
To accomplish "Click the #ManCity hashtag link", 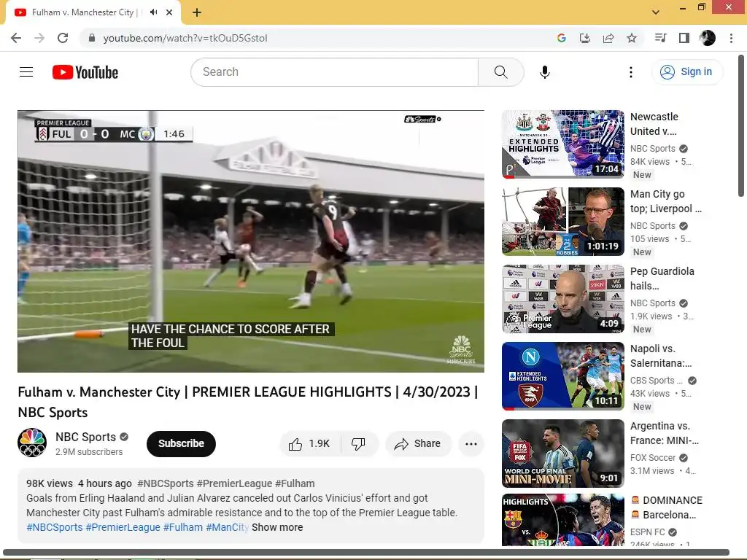I will point(228,528).
